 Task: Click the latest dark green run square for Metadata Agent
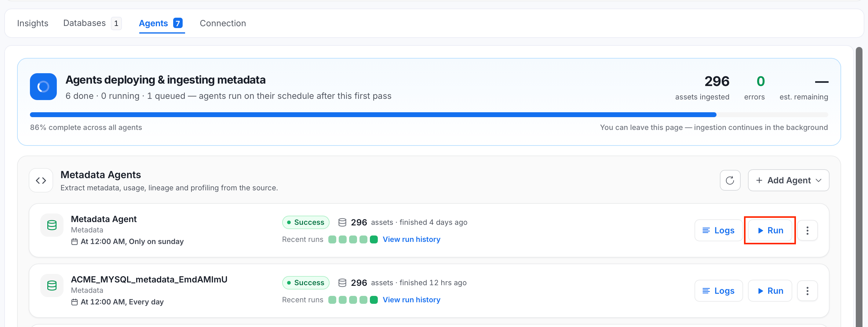click(374, 239)
